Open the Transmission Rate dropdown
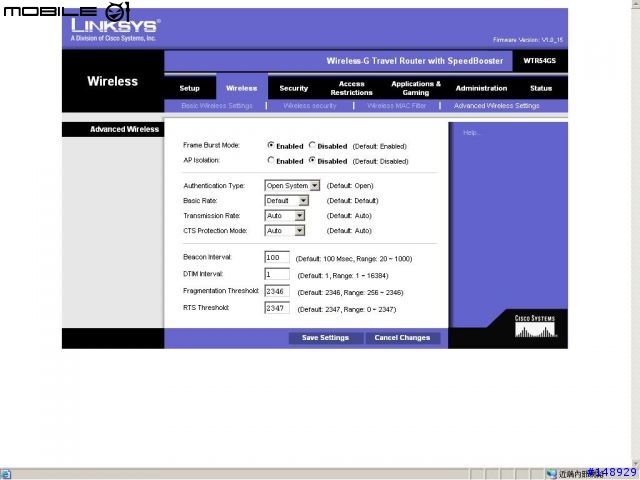 284,216
